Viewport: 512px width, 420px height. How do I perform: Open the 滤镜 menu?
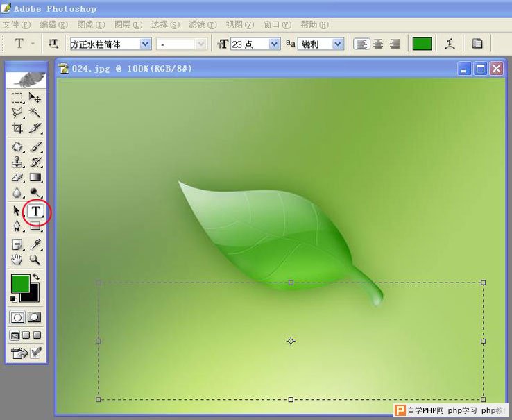pyautogui.click(x=203, y=24)
